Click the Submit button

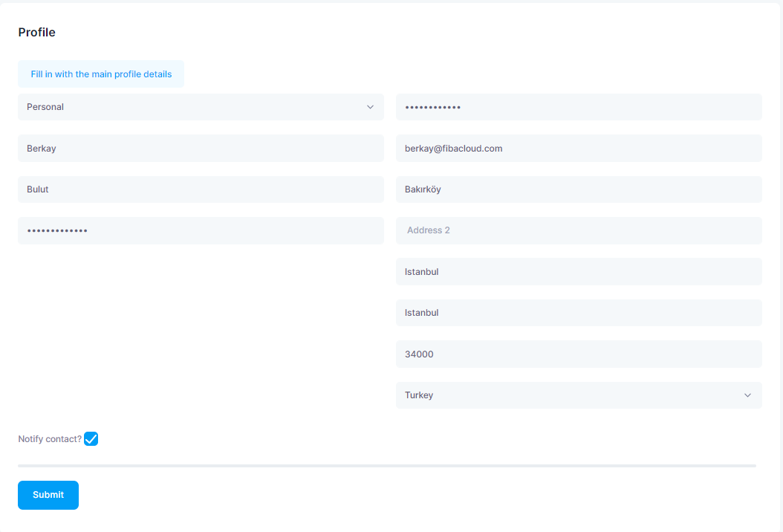(48, 495)
